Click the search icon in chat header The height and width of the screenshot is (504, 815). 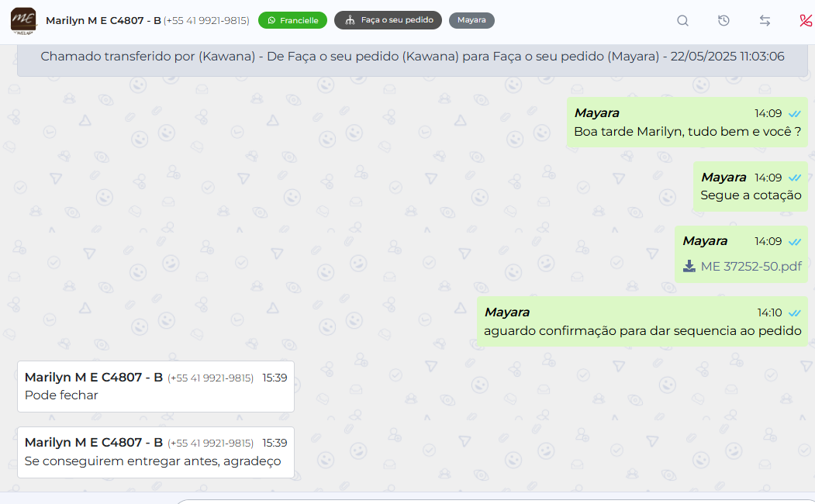(682, 21)
